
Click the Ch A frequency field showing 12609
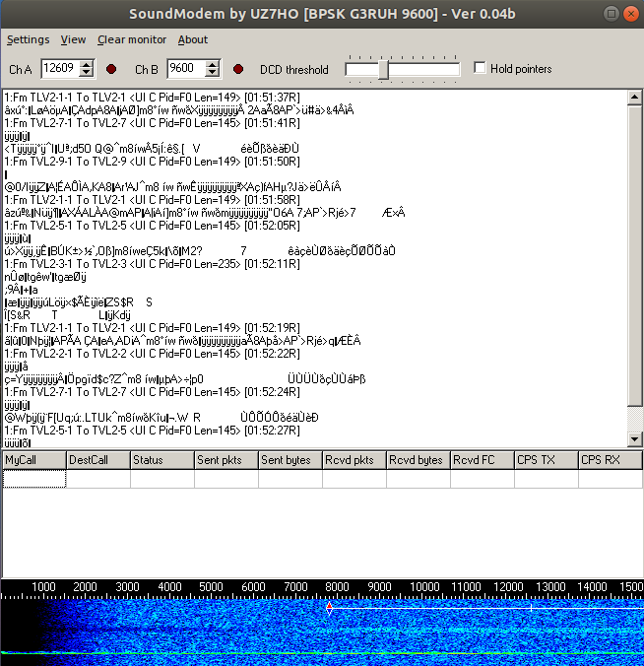[60, 68]
